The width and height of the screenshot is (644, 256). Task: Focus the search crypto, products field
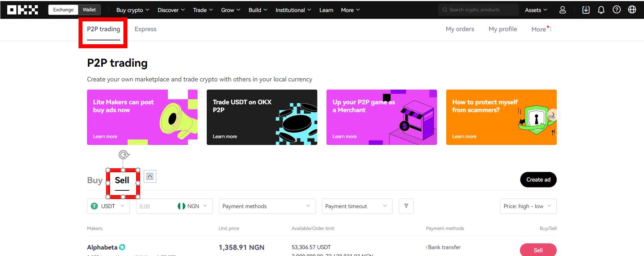click(479, 10)
